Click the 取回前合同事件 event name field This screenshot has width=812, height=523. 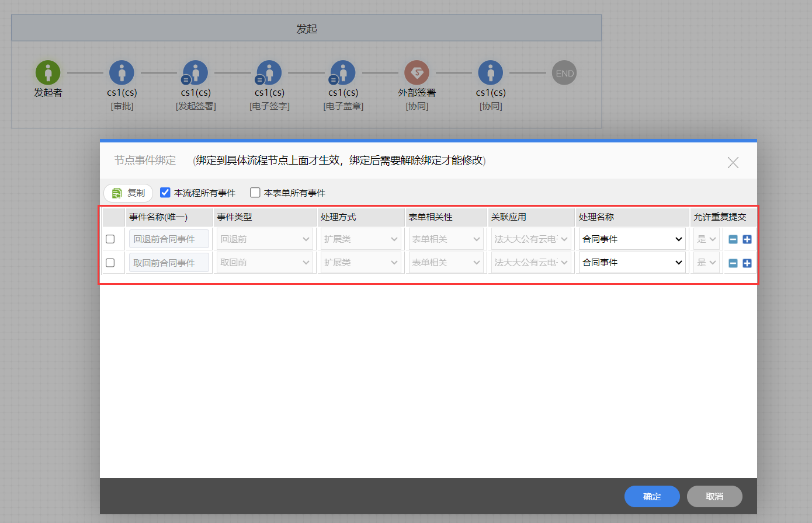click(x=169, y=263)
